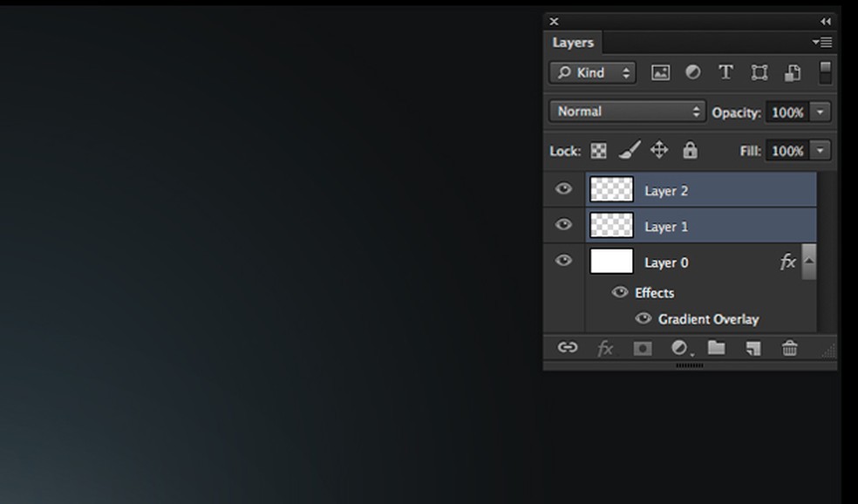Viewport: 858px width, 504px height.
Task: Collapse Layer 0 effects arrow
Action: click(809, 262)
